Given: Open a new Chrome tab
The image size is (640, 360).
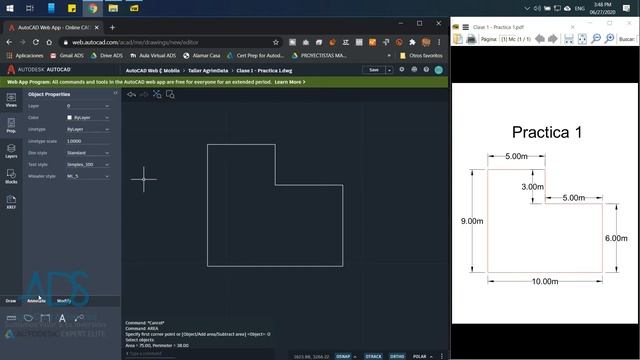Looking at the screenshot, I should (112, 27).
